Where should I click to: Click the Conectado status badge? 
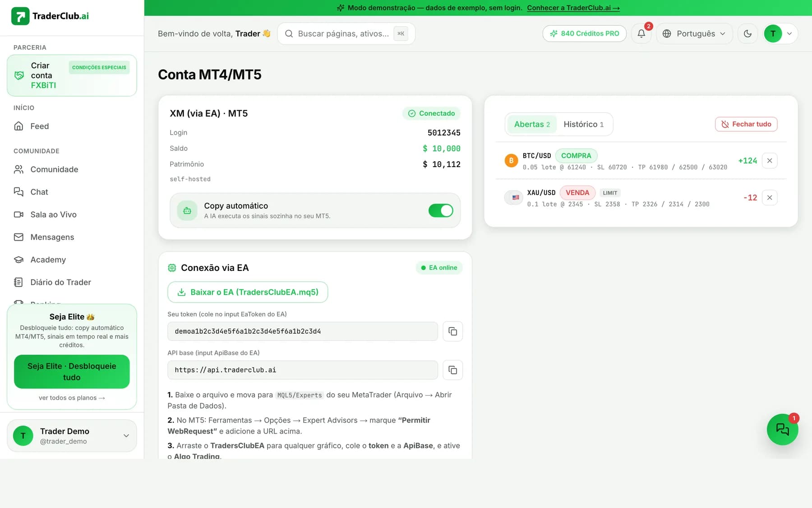click(x=431, y=113)
